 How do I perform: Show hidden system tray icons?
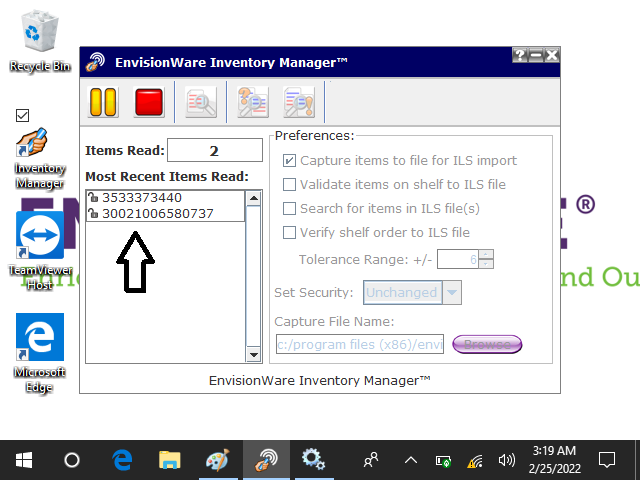click(411, 460)
